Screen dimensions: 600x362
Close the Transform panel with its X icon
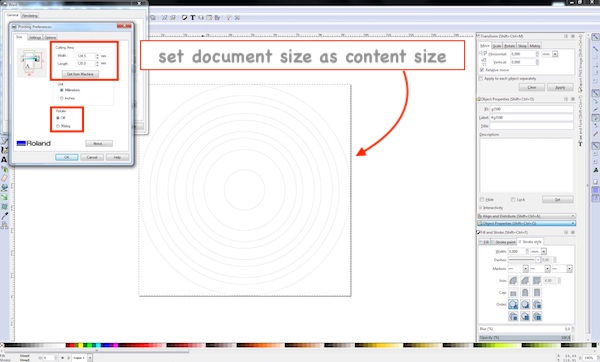coord(573,36)
